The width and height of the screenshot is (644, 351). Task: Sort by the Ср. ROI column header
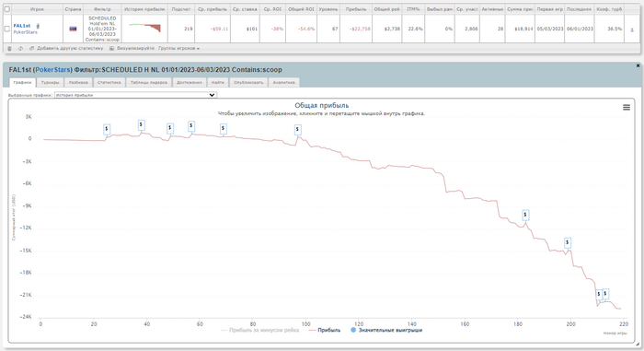pyautogui.click(x=272, y=9)
